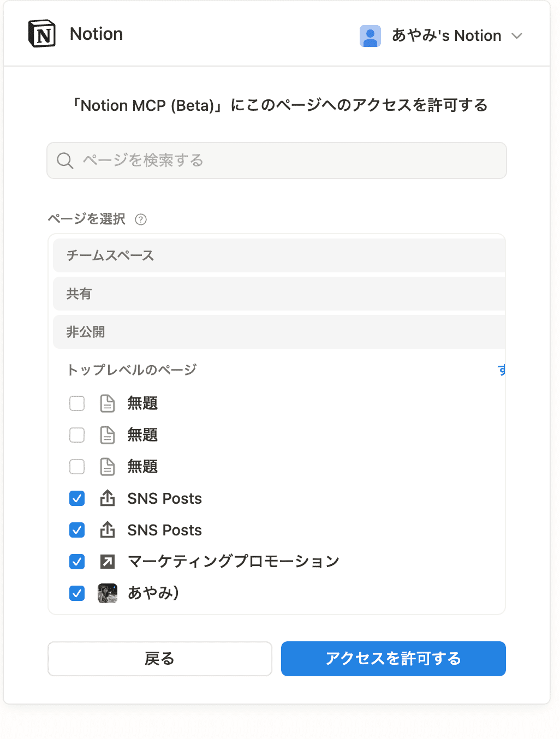The width and height of the screenshot is (560, 739).
Task: Click the share icon of the first SNS Posts
Action: tap(108, 498)
